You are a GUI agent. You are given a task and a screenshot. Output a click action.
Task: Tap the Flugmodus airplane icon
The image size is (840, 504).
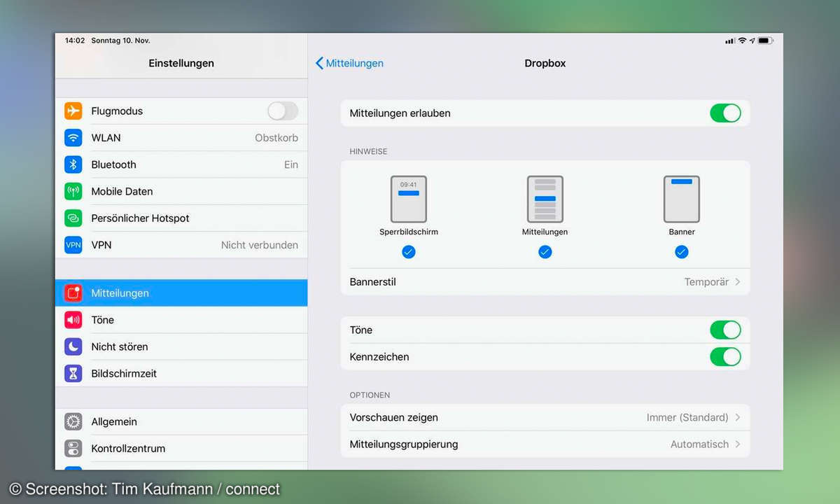point(73,111)
